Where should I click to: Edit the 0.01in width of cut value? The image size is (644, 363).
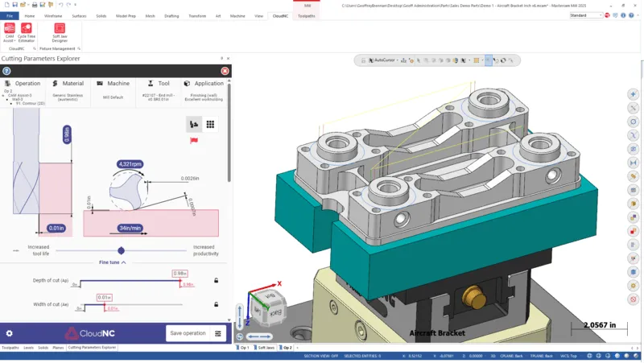point(105,297)
